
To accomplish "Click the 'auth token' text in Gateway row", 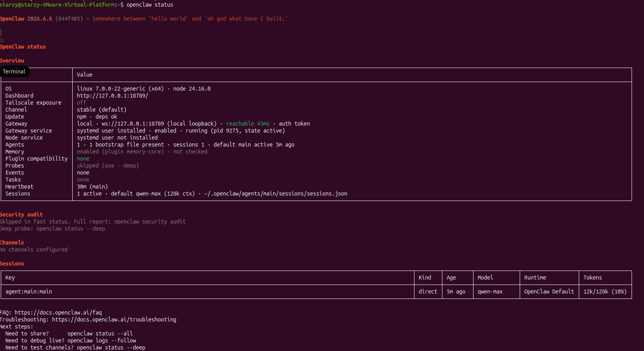I will pos(294,124).
